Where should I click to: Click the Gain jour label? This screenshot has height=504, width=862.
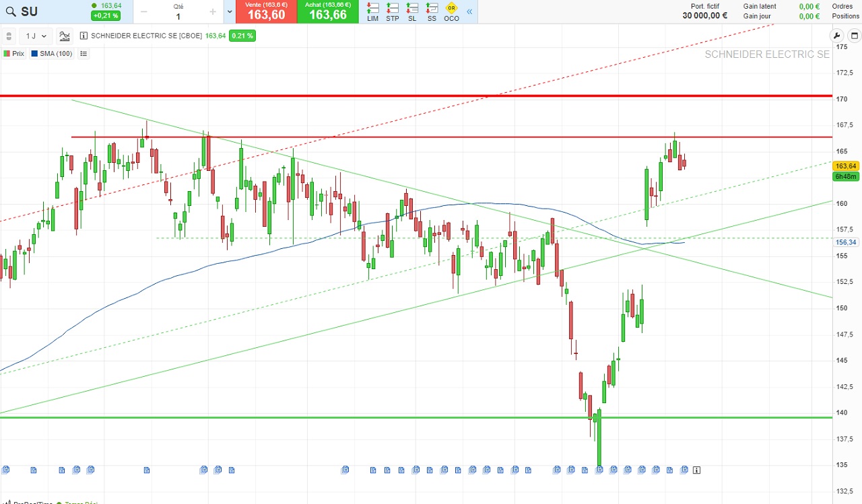click(757, 16)
